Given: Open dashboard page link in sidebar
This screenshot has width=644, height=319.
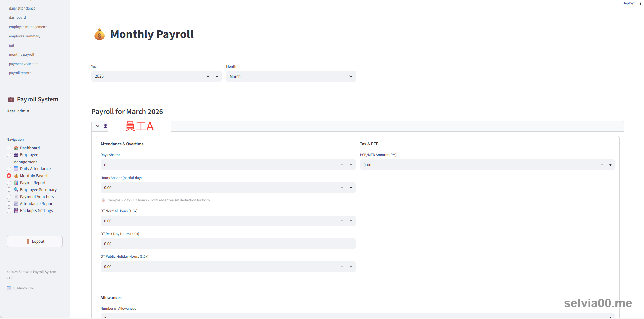Looking at the screenshot, I should (x=17, y=17).
